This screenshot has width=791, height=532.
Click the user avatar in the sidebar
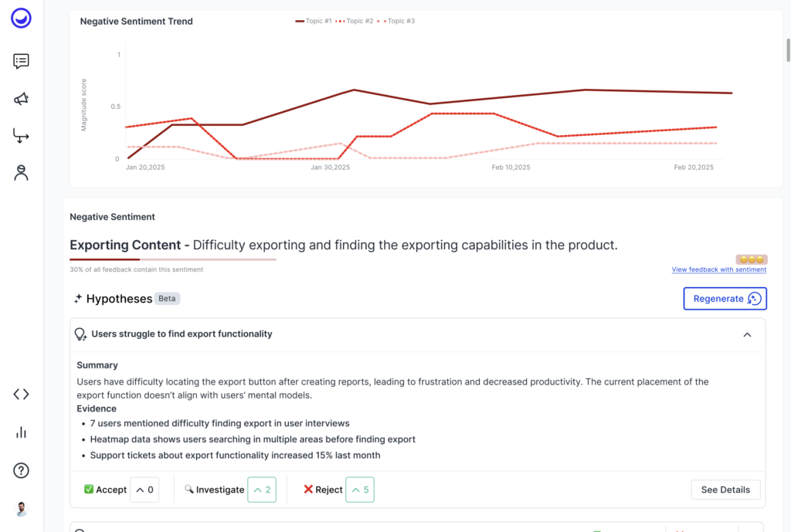coord(22,509)
